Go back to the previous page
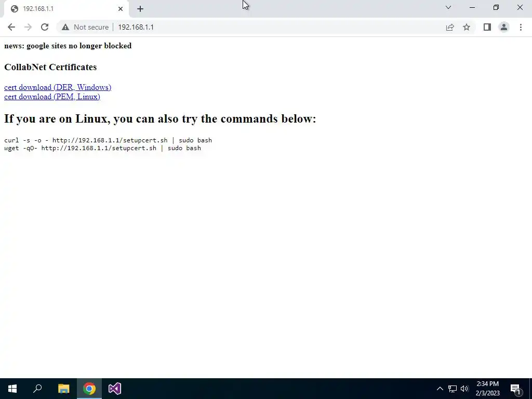This screenshot has height=399, width=532. pyautogui.click(x=11, y=27)
